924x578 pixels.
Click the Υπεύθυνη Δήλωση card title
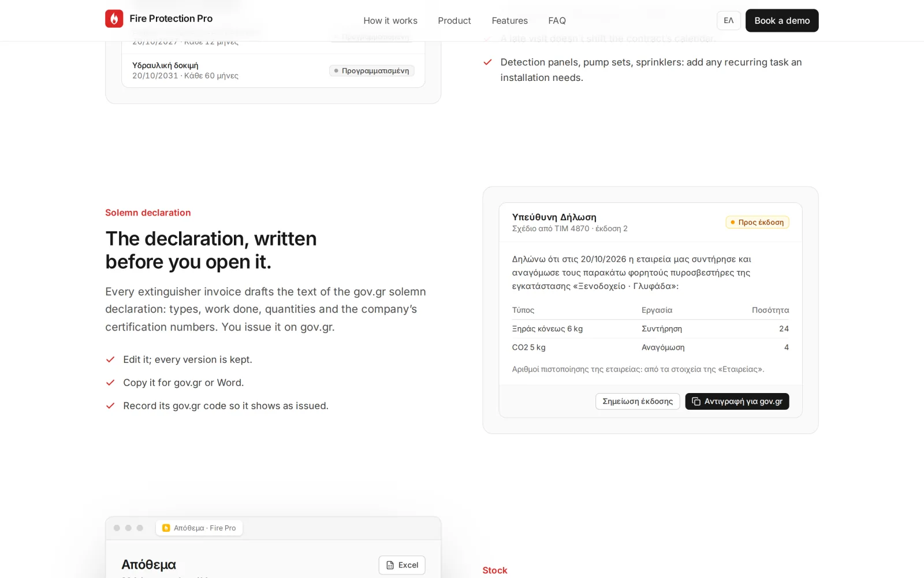(x=554, y=217)
